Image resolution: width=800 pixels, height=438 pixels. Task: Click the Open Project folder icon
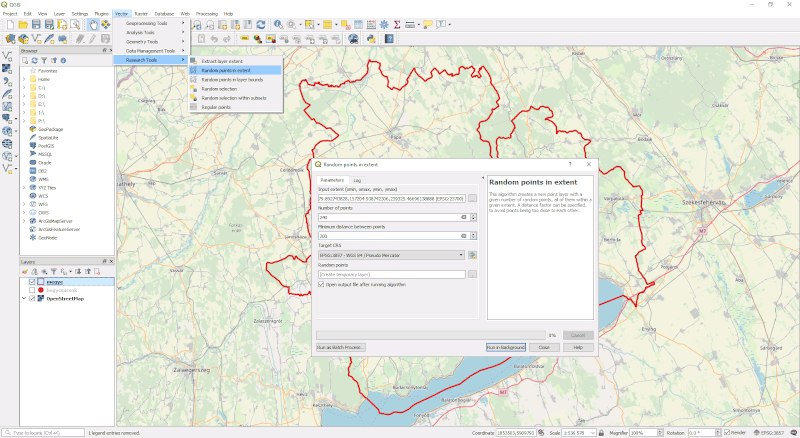(x=23, y=25)
